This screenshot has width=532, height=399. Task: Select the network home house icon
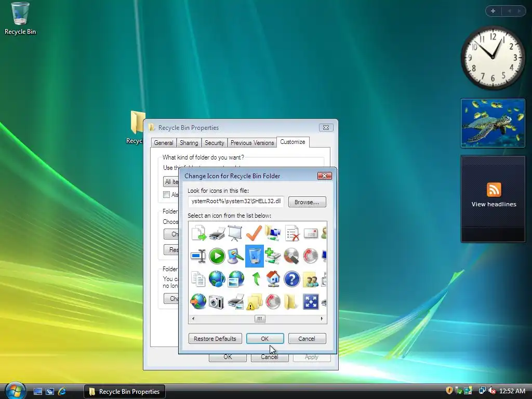[x=273, y=279]
